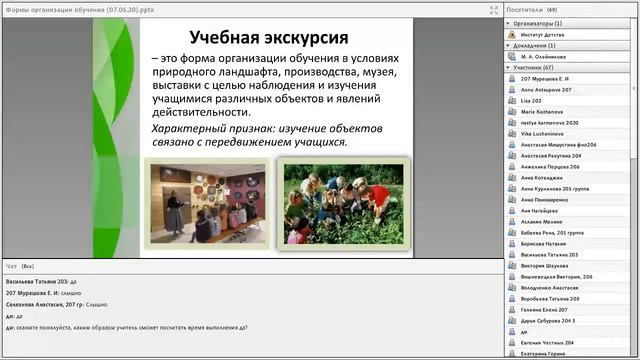Viewport: 640px width, 360px height.
Task: Click the attendee icon beside Асланян Мелине
Action: pyautogui.click(x=512, y=222)
